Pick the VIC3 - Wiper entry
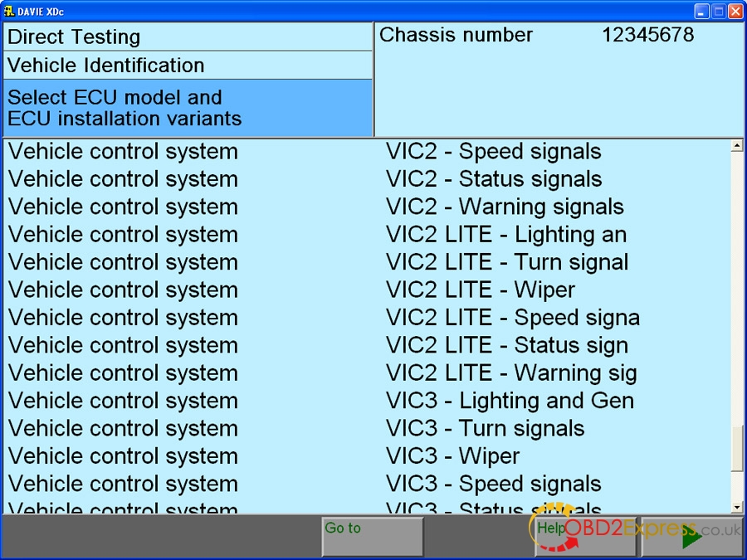Viewport: 747px width, 560px height. tap(452, 456)
